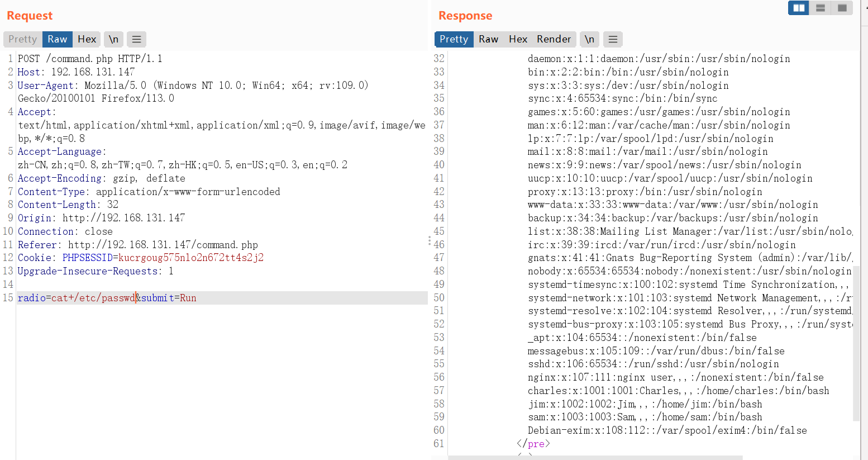Open the Request Hex tab
The height and width of the screenshot is (460, 868).
click(87, 39)
